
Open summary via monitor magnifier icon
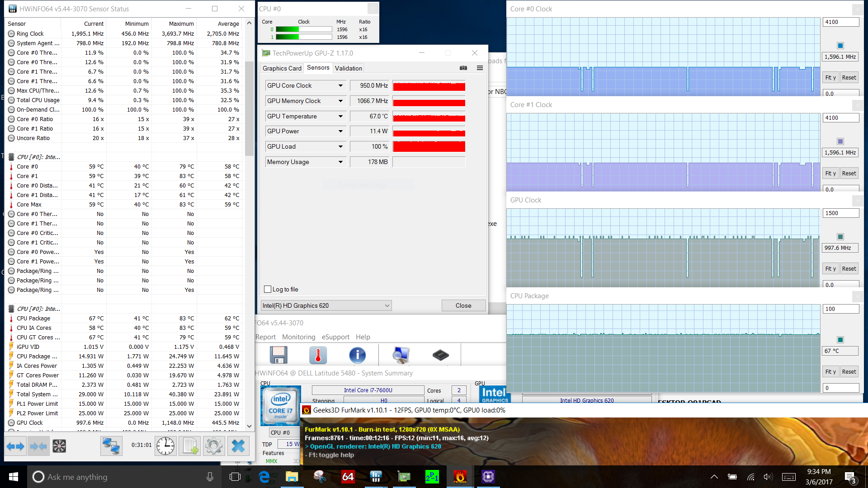401,355
